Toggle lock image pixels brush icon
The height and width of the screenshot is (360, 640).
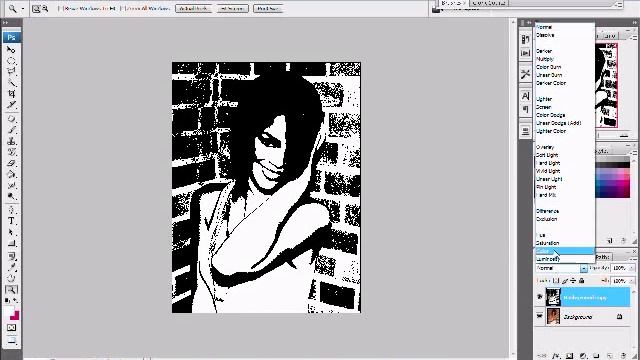pyautogui.click(x=565, y=281)
